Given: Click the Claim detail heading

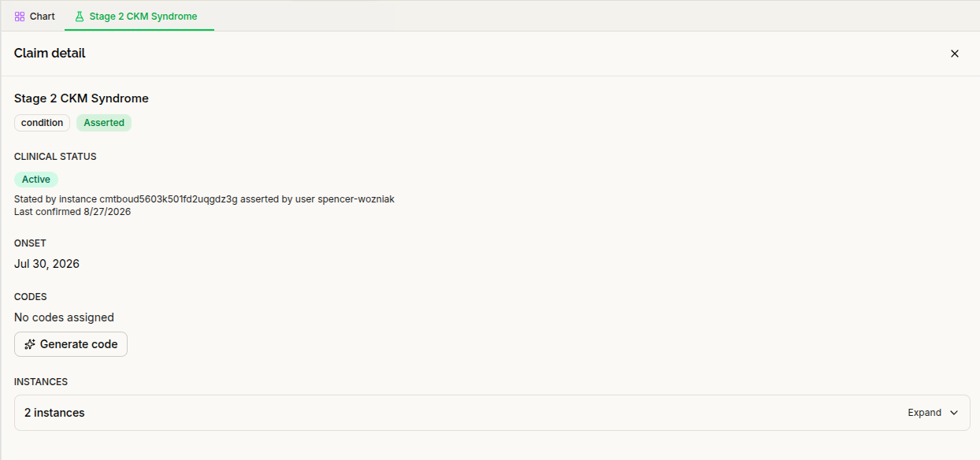Looking at the screenshot, I should pos(50,54).
